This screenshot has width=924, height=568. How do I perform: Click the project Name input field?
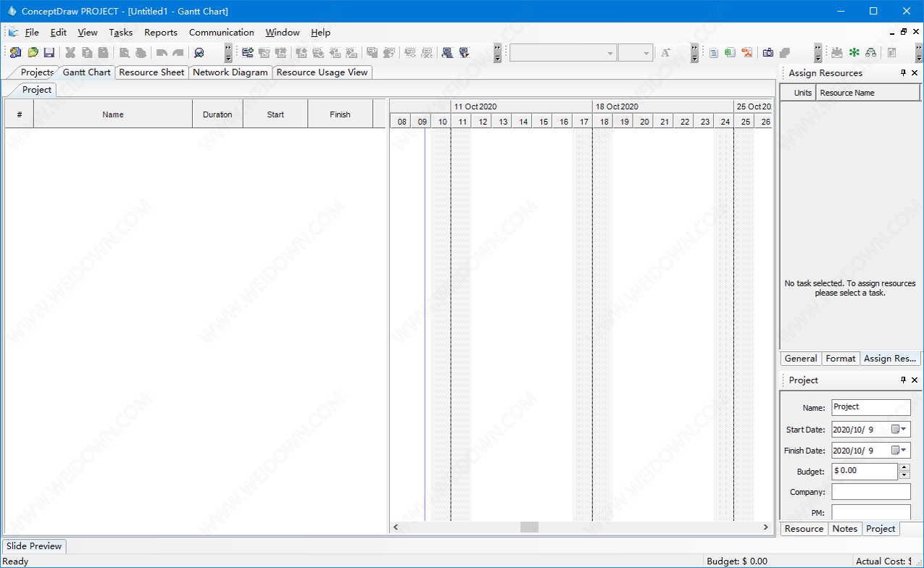point(871,407)
